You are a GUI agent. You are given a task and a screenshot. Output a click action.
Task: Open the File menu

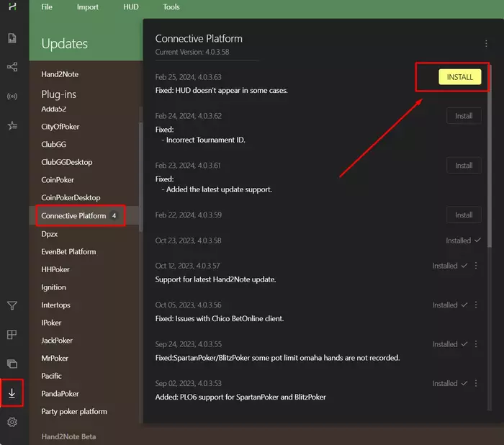click(x=47, y=6)
